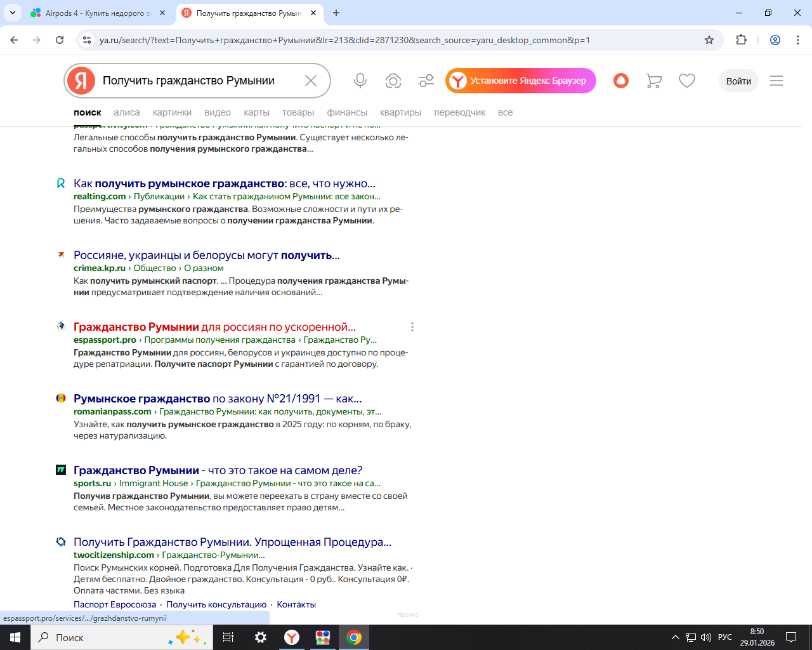The height and width of the screenshot is (650, 812).
Task: Open Chrome extensions puzzle icon
Action: tap(741, 40)
